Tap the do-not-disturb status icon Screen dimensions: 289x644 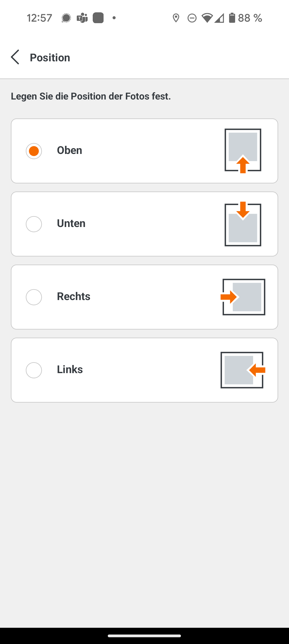[192, 18]
